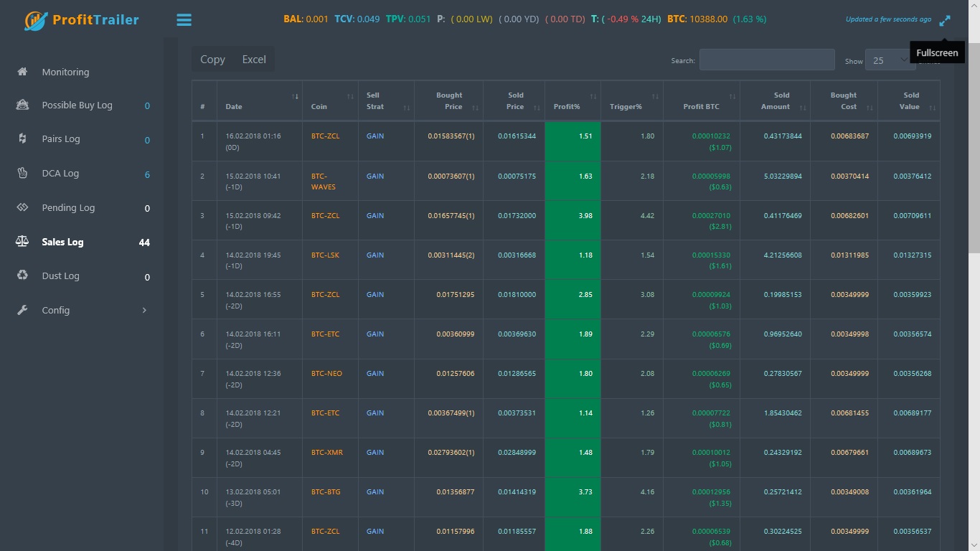This screenshot has width=980, height=551.
Task: Click the Sales Log count badge 44
Action: (x=144, y=242)
